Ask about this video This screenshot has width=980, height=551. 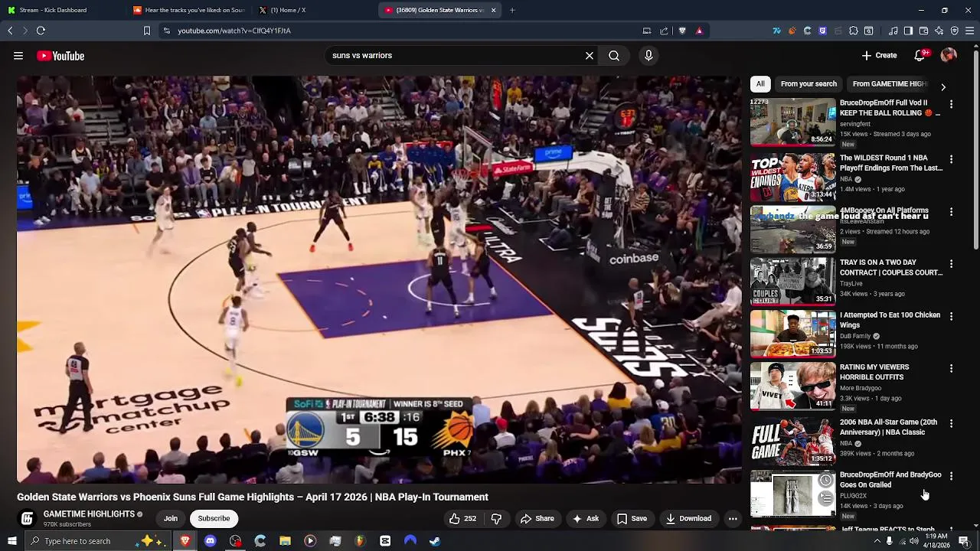pyautogui.click(x=586, y=519)
